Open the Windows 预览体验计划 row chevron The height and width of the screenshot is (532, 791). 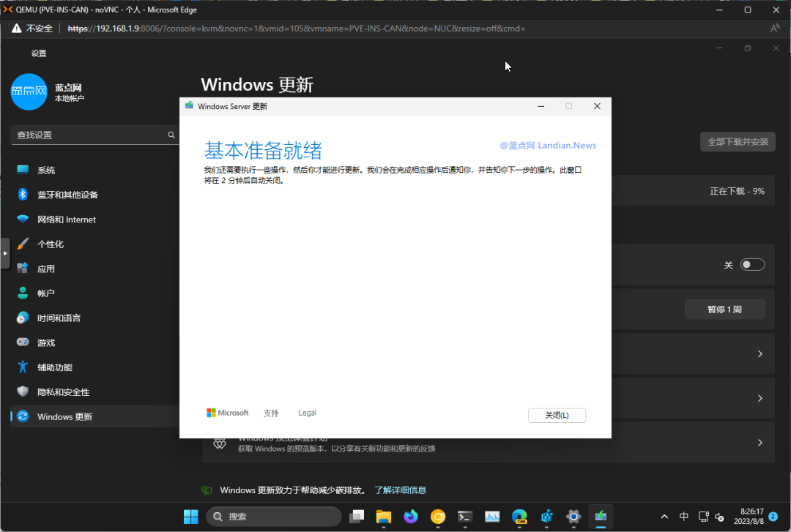[760, 443]
